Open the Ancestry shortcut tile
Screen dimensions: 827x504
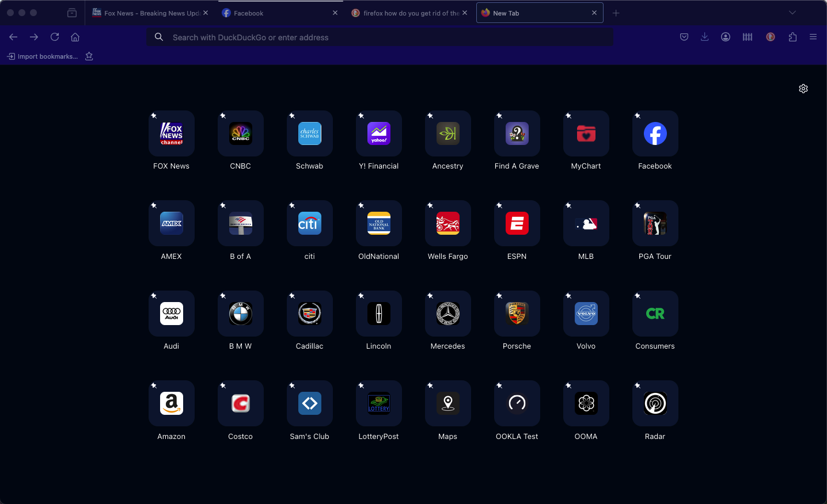(448, 133)
